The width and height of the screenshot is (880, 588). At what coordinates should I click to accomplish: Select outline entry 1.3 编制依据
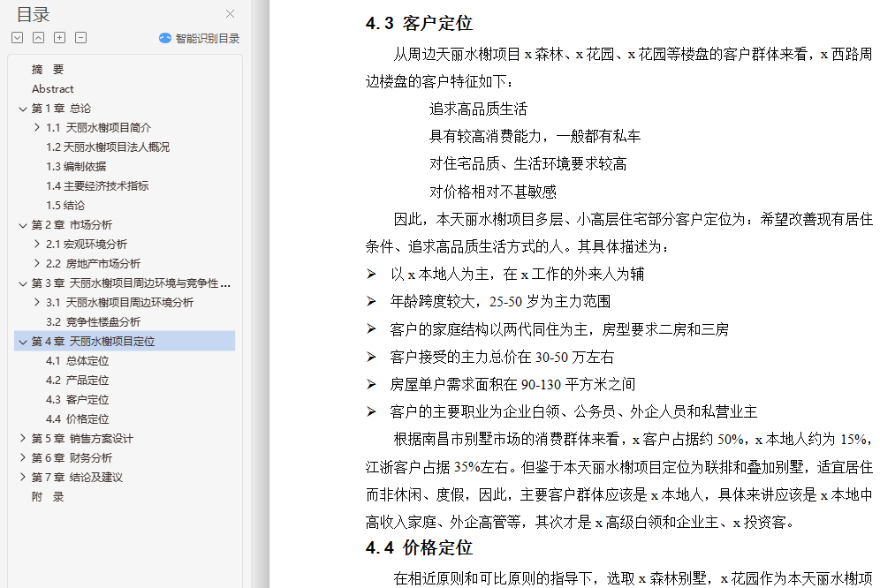(x=76, y=167)
